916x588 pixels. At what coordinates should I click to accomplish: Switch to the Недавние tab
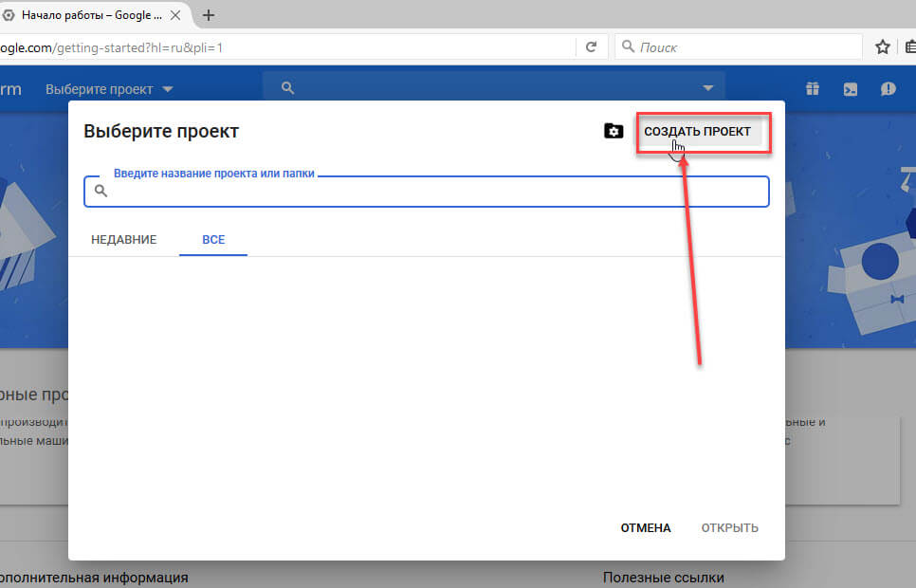pos(124,240)
